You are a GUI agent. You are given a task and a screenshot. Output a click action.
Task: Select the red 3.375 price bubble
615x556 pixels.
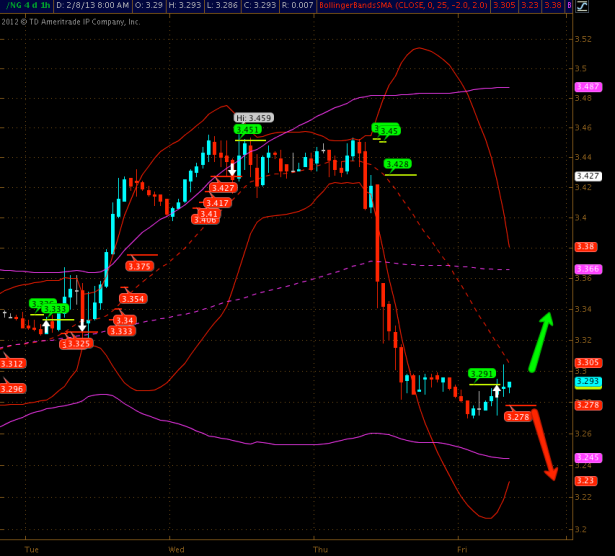(139, 266)
